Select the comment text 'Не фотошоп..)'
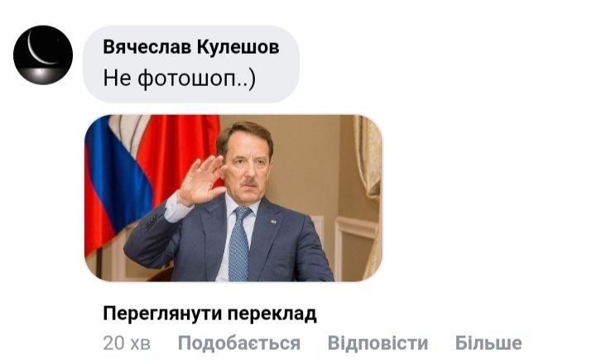Viewport: 596px width, 364px height. click(x=180, y=79)
